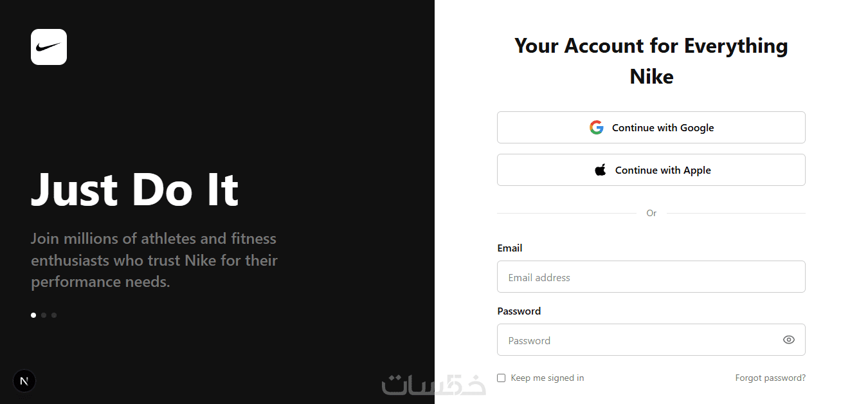The width and height of the screenshot is (868, 404).
Task: Select the first carousel dot
Action: pyautogui.click(x=33, y=315)
